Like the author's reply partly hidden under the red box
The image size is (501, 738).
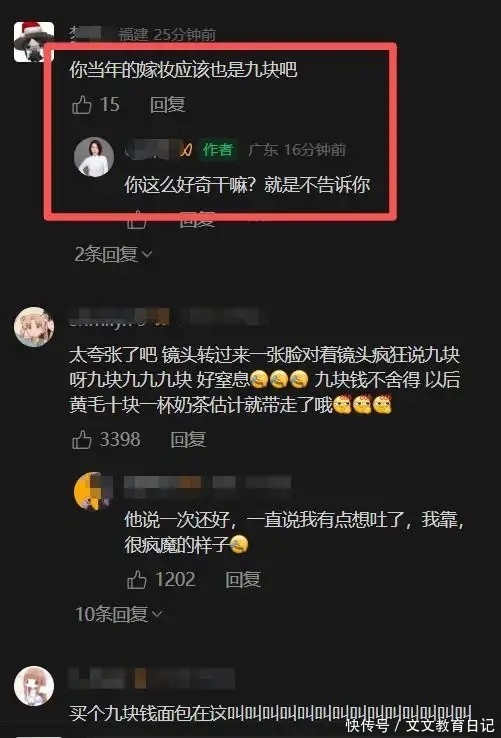[x=137, y=219]
